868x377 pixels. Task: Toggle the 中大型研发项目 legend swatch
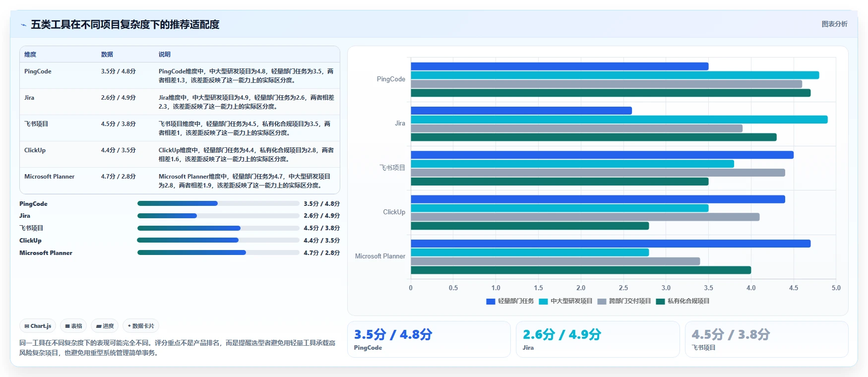543,301
